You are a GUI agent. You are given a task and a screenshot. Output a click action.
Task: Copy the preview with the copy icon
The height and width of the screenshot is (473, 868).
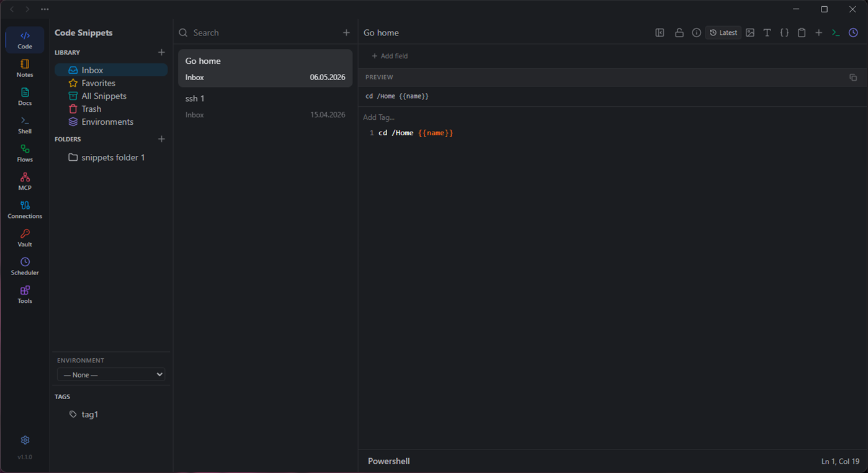pyautogui.click(x=853, y=78)
